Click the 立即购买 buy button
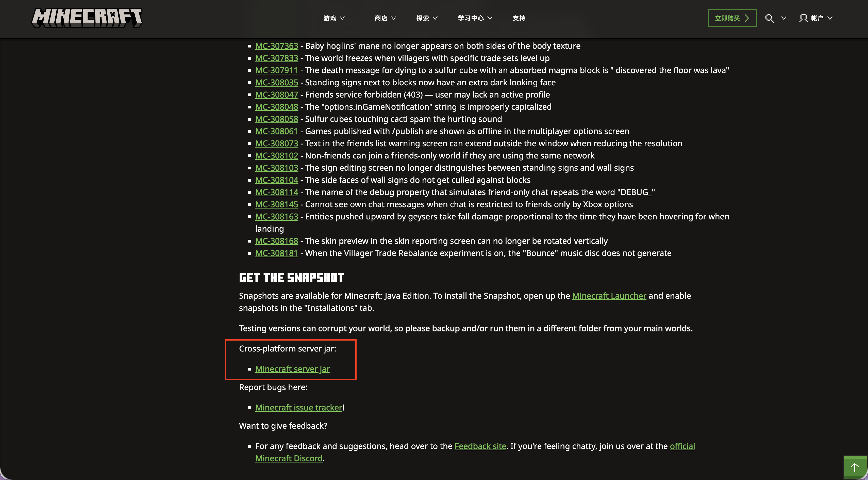Viewport: 868px width, 480px height. 732,18
